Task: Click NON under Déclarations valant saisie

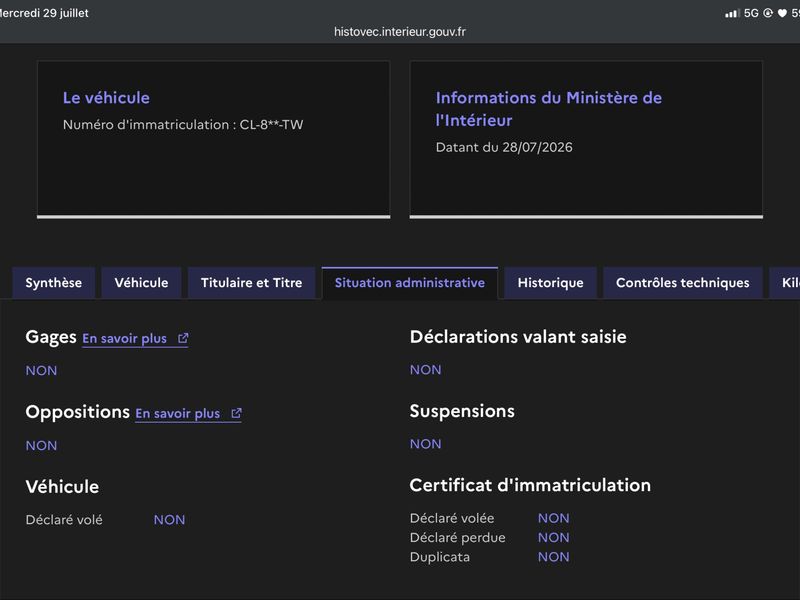Action: [x=426, y=370]
